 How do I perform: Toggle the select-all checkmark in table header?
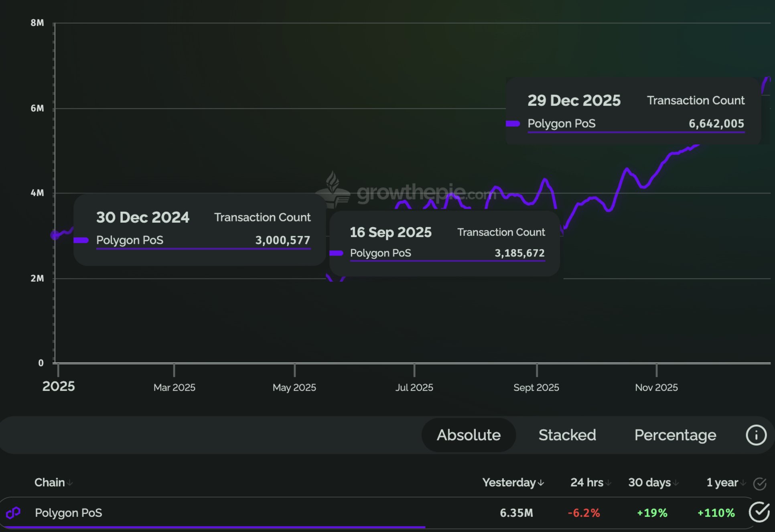click(x=759, y=483)
